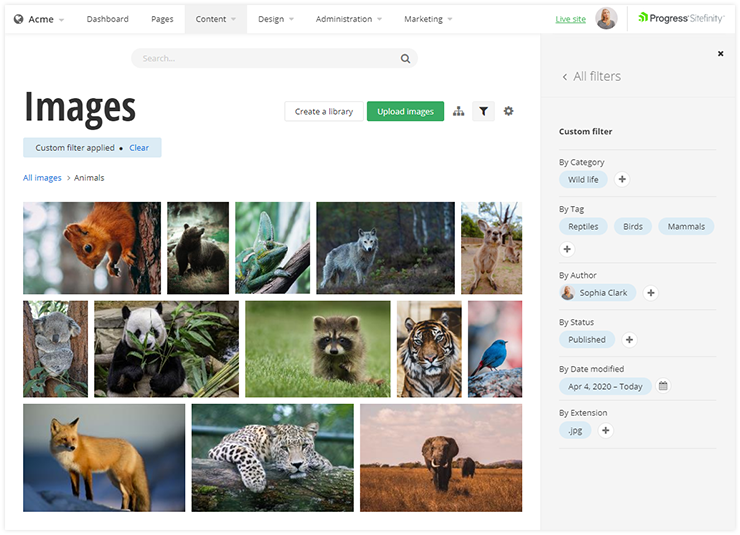740x535 pixels.
Task: Expand the Acme site dropdown
Action: tap(40, 19)
